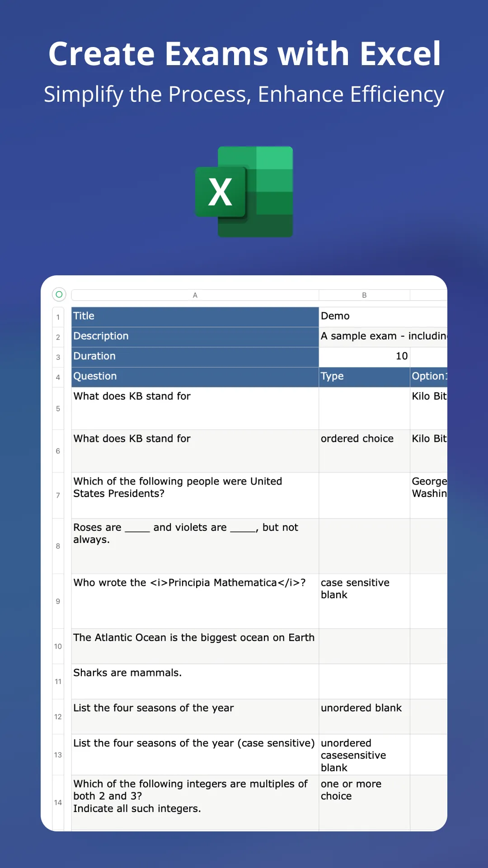The height and width of the screenshot is (868, 488).
Task: Click the United States Presidents question cell
Action: coord(195,495)
